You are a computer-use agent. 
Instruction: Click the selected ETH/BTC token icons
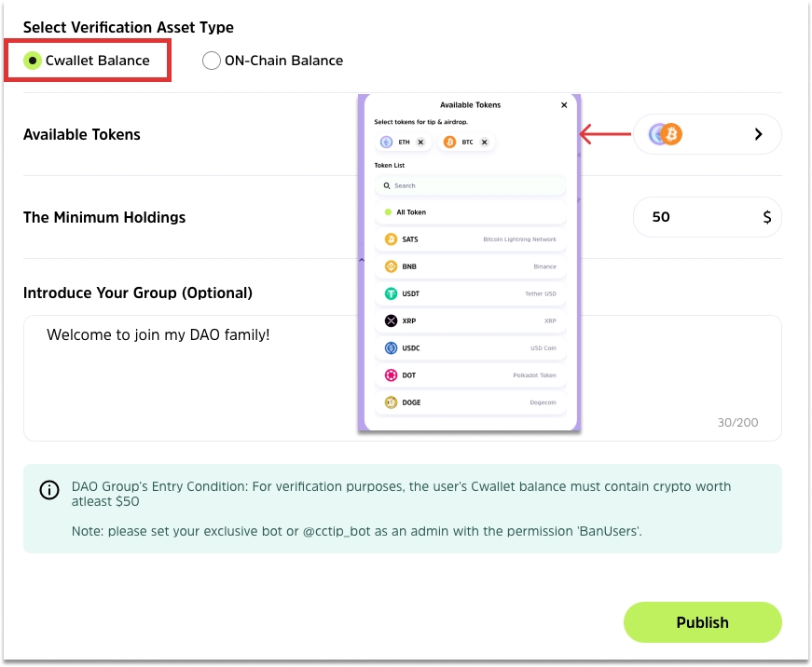666,134
